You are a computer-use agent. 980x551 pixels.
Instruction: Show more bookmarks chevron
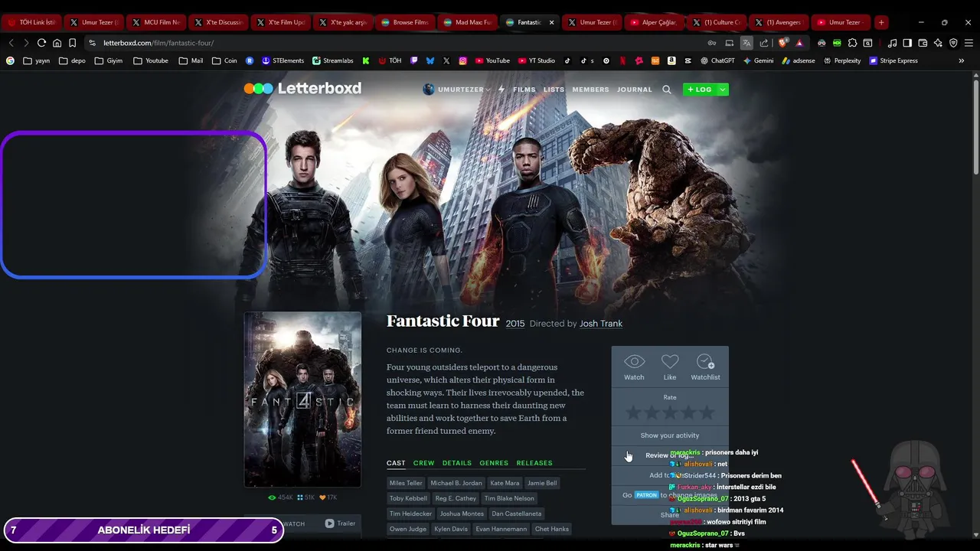[x=962, y=60]
